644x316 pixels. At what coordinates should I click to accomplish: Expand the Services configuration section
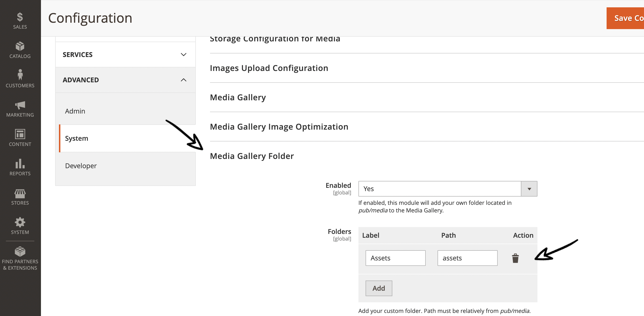pos(125,54)
